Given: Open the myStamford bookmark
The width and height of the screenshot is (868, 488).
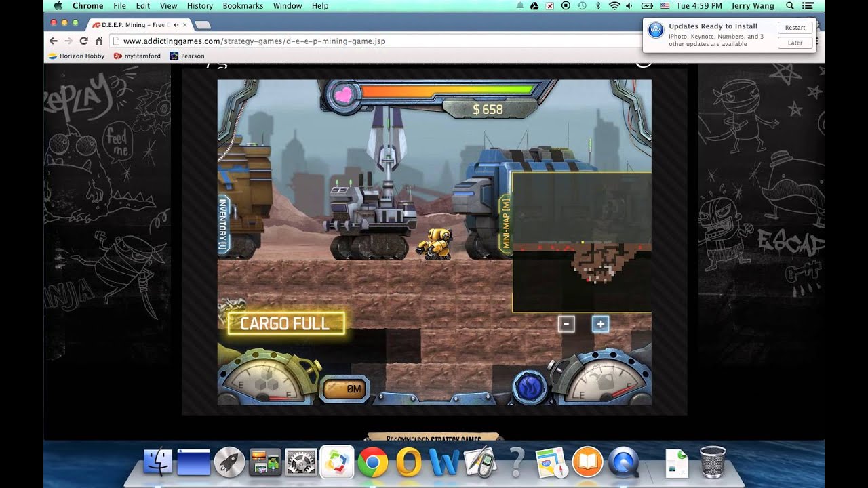Looking at the screenshot, I should coord(138,56).
